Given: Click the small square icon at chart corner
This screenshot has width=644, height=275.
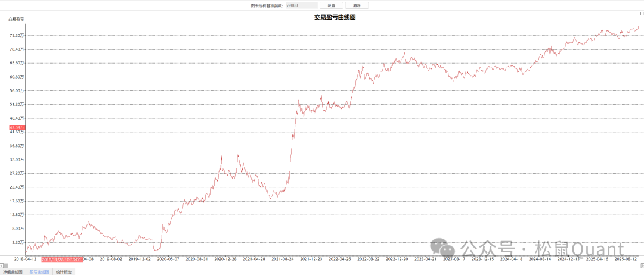Looking at the screenshot, I should [641, 13].
